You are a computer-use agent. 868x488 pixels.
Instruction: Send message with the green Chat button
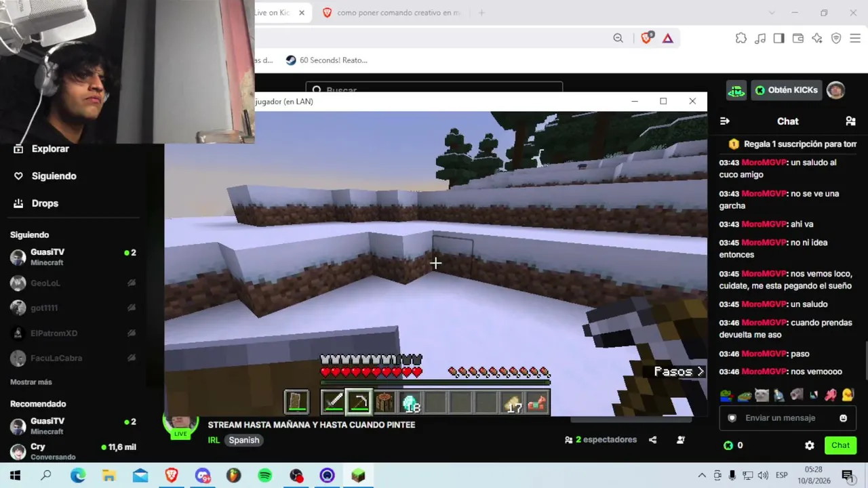click(x=840, y=445)
